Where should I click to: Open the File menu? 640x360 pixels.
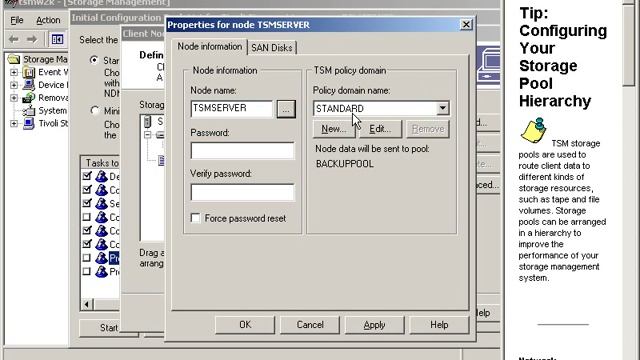click(x=17, y=20)
